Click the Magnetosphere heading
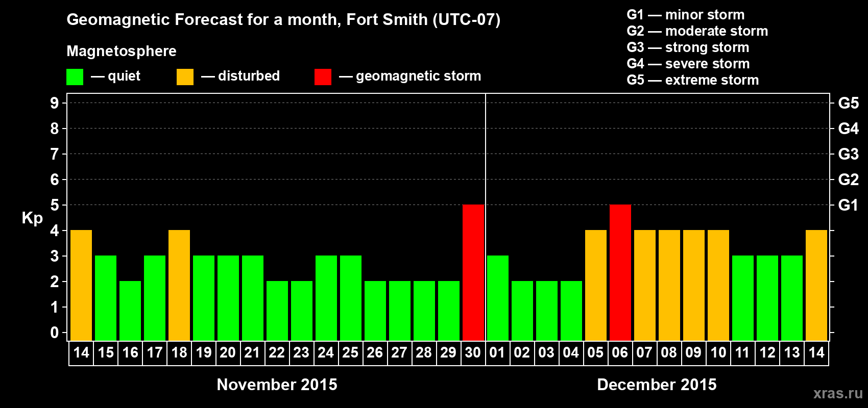The width and height of the screenshot is (868, 408). (122, 52)
